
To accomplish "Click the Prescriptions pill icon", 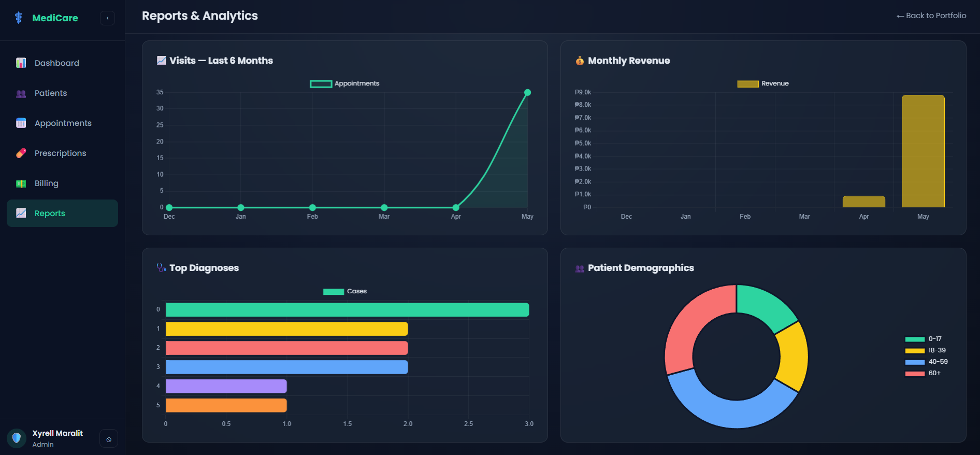I will (x=21, y=153).
